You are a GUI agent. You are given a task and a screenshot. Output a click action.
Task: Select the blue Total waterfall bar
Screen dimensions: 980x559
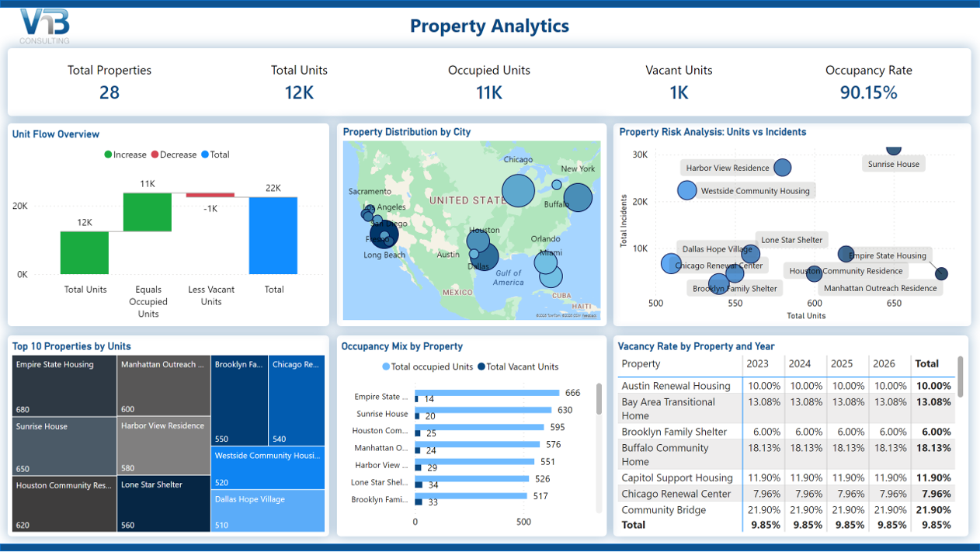pyautogui.click(x=273, y=235)
